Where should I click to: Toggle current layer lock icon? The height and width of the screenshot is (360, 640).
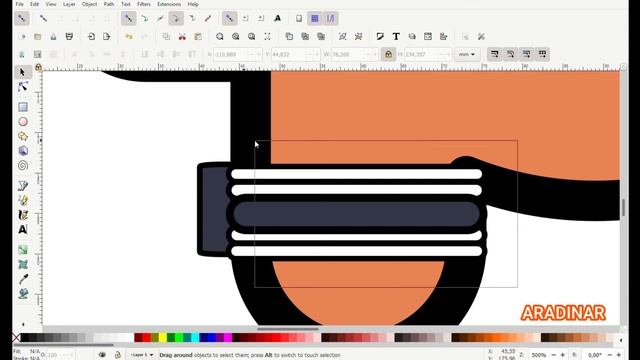pyautogui.click(x=118, y=355)
